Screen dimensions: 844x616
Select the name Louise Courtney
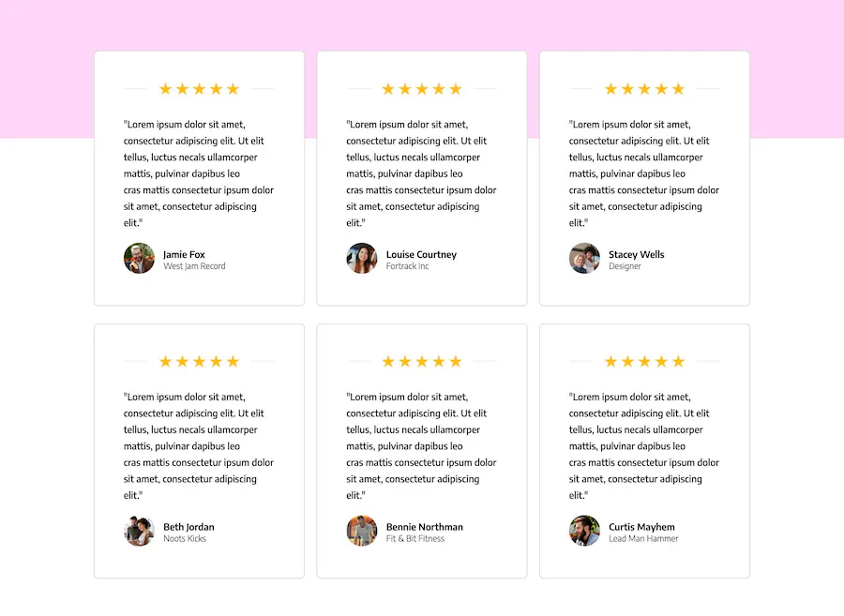click(x=421, y=254)
